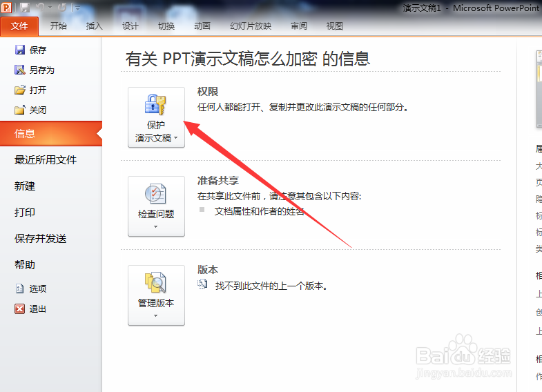The width and height of the screenshot is (542, 392).
Task: Click the 权限 heading text
Action: 208,92
